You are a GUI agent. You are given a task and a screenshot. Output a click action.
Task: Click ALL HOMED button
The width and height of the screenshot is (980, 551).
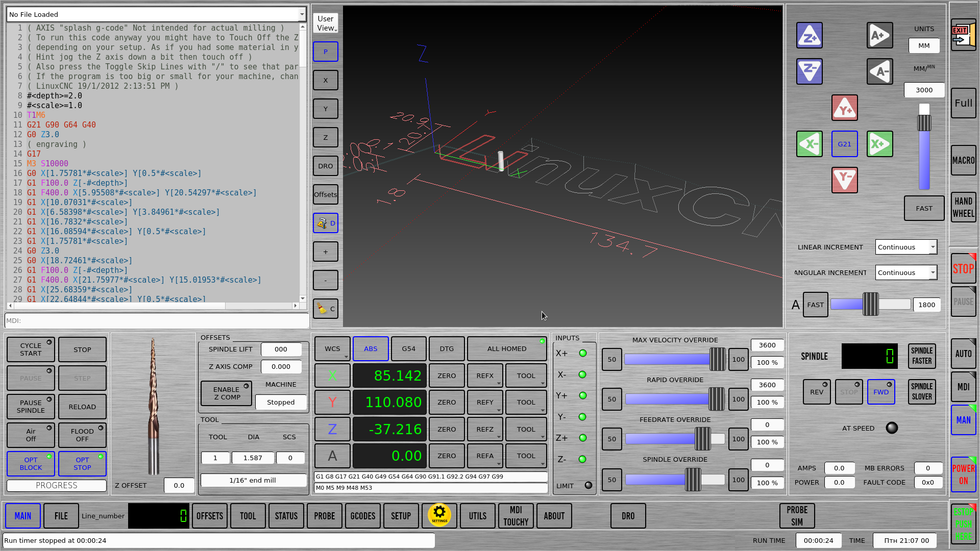[x=507, y=349]
